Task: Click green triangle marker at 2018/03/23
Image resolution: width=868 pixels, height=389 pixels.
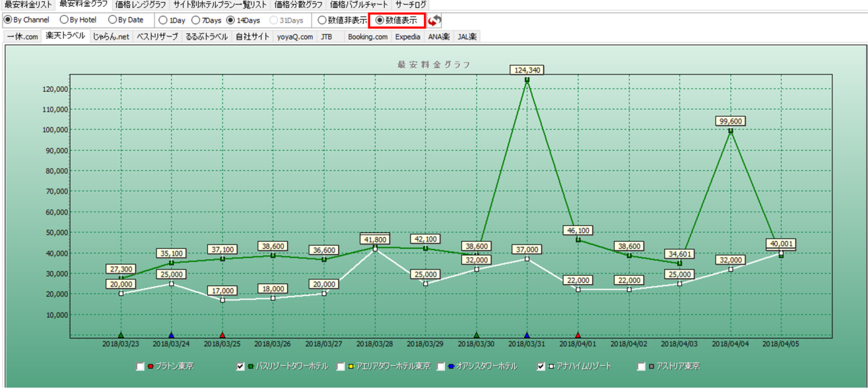Action: coord(121,336)
